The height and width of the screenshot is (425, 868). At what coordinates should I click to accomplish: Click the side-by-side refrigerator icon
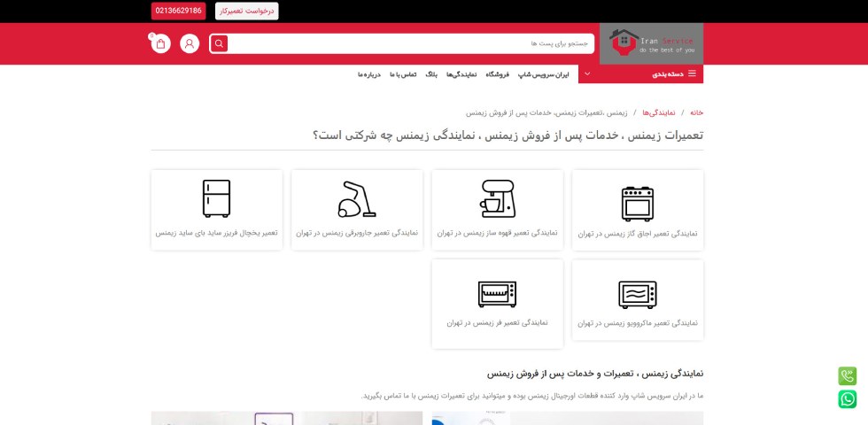point(216,198)
